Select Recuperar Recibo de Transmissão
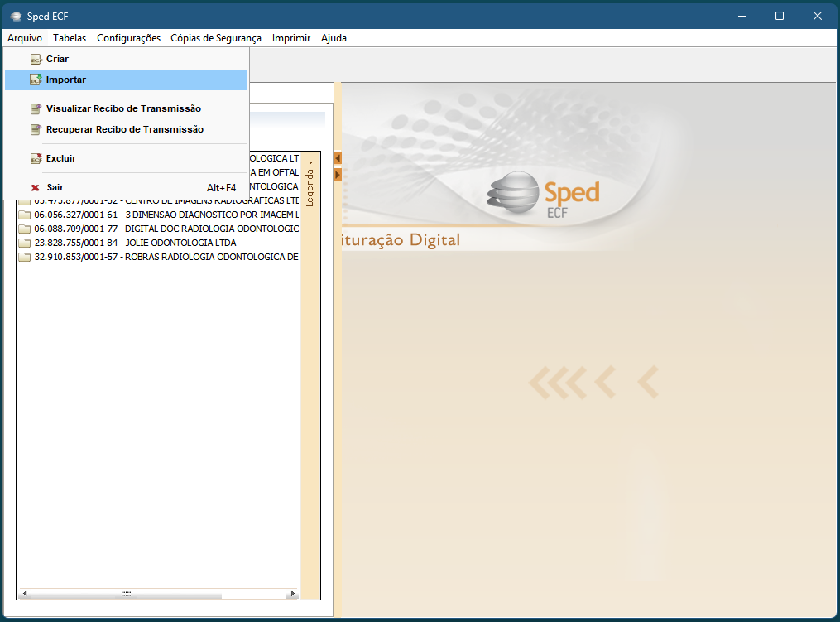Viewport: 840px width, 622px height. click(126, 130)
